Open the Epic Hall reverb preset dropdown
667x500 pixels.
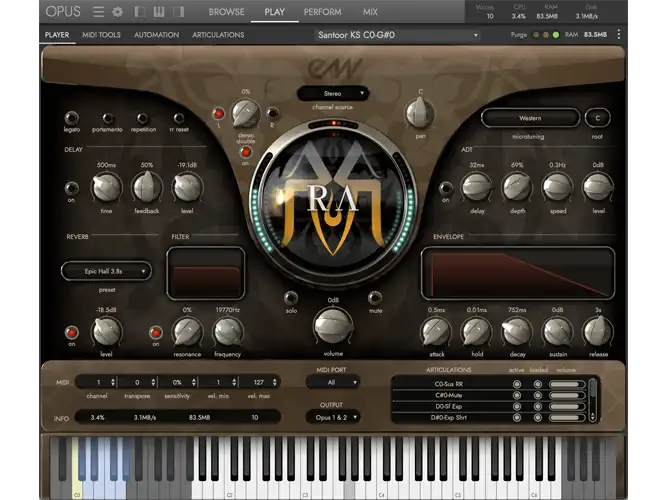pos(106,271)
